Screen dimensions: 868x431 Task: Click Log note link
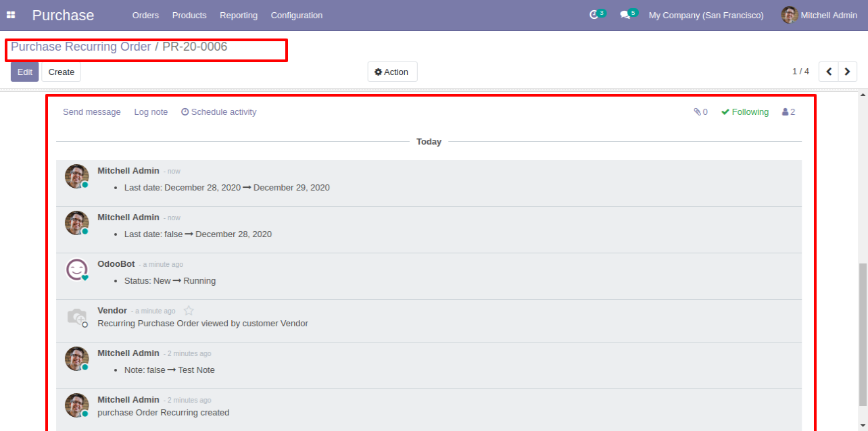151,112
